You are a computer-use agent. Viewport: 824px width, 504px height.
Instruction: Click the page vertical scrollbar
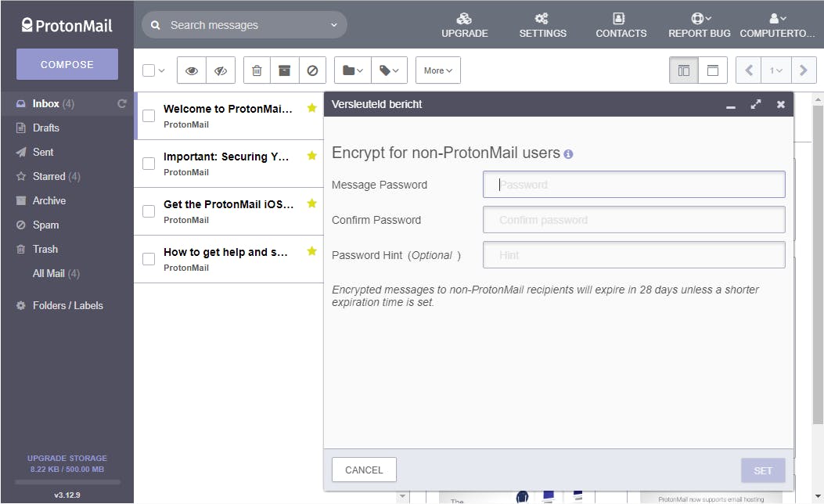pos(818,265)
